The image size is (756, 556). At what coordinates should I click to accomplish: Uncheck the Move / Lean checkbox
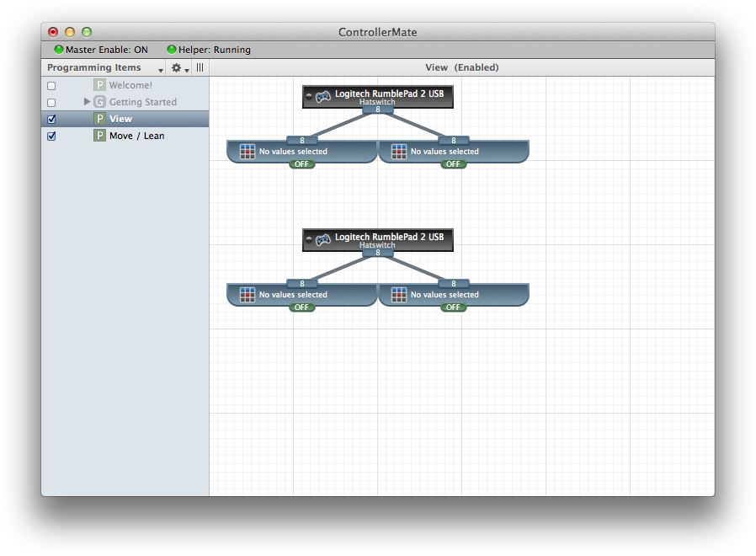pos(51,136)
